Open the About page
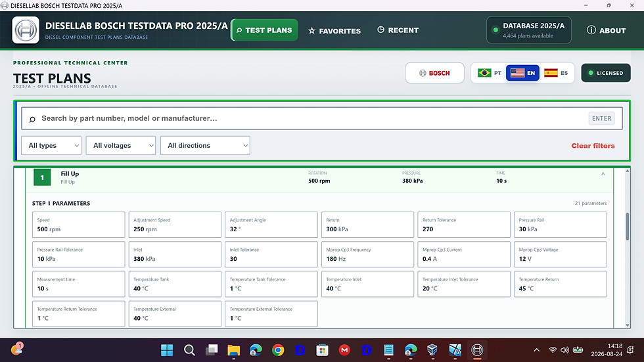The height and width of the screenshot is (362, 644). (606, 30)
